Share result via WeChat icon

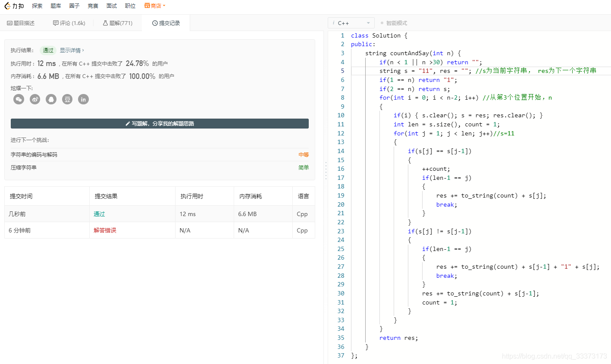[19, 99]
